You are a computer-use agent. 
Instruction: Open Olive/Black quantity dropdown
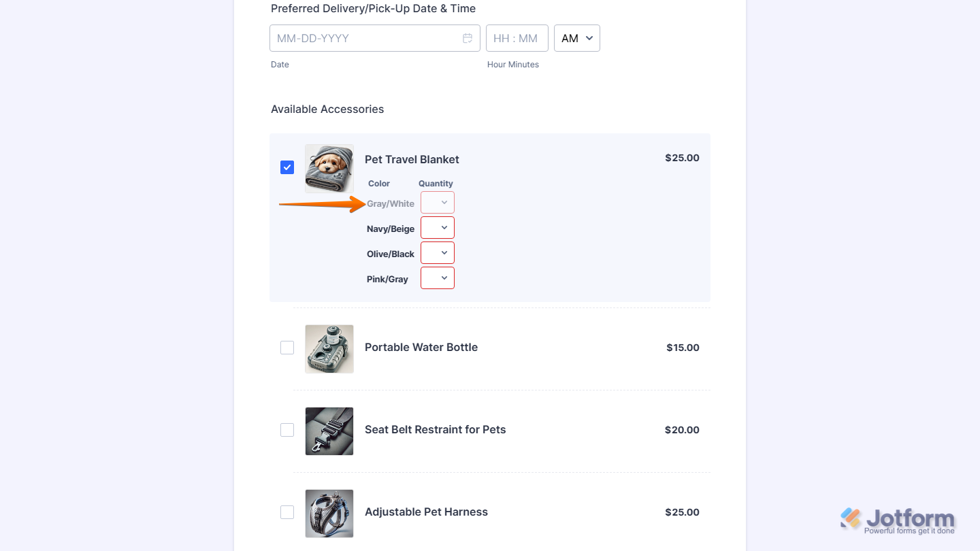(x=438, y=253)
